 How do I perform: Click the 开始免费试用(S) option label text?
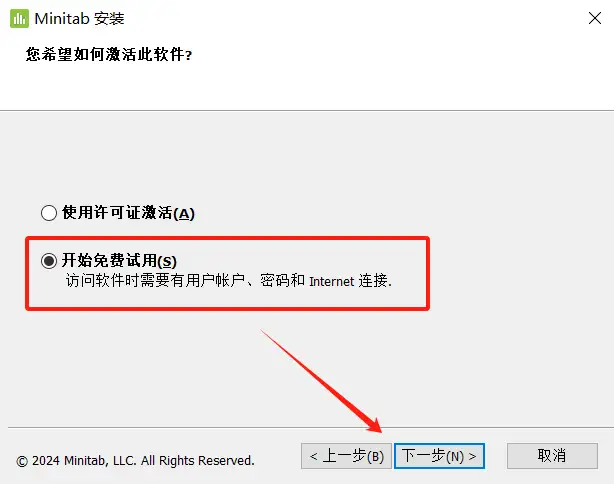click(119, 261)
